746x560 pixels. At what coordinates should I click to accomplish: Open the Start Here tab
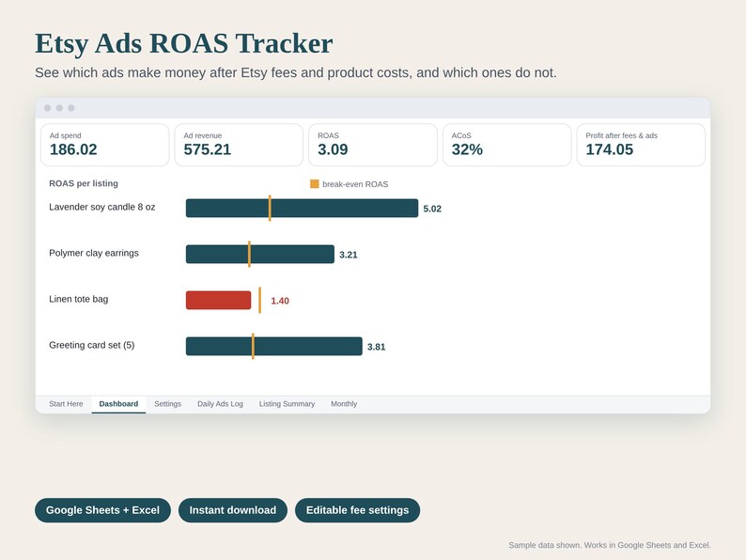66,404
